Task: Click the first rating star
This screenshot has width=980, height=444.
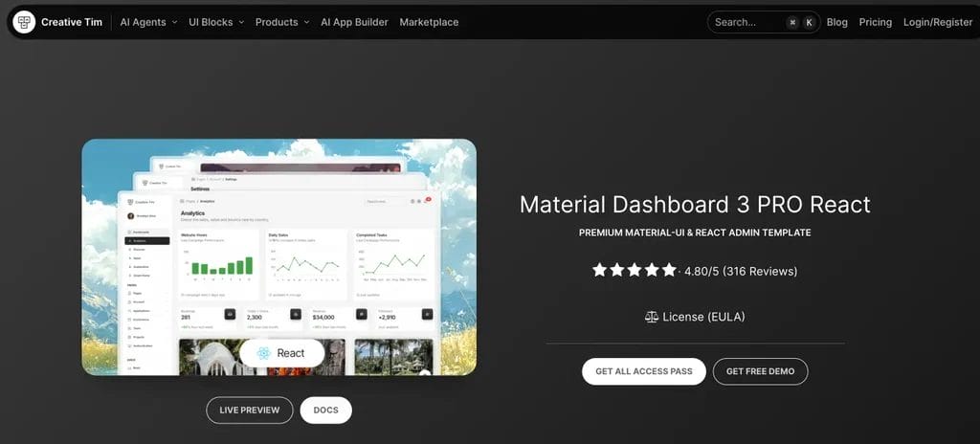Action: click(x=599, y=270)
